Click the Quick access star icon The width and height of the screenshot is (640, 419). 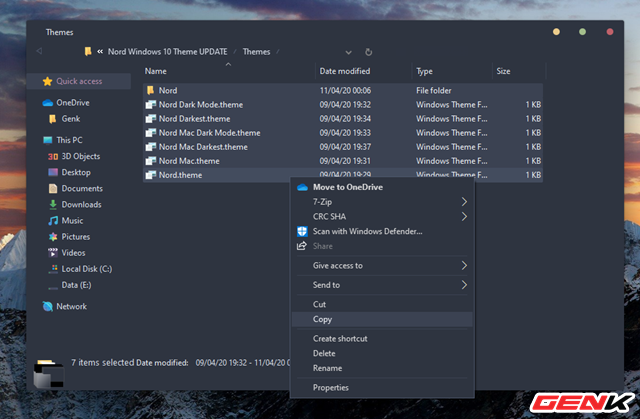(x=47, y=81)
